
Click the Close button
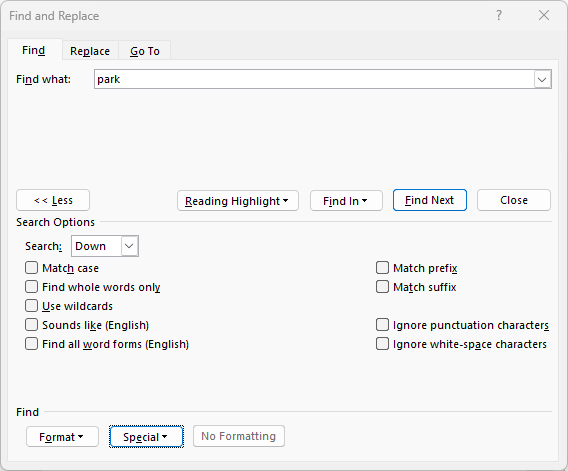(x=514, y=200)
